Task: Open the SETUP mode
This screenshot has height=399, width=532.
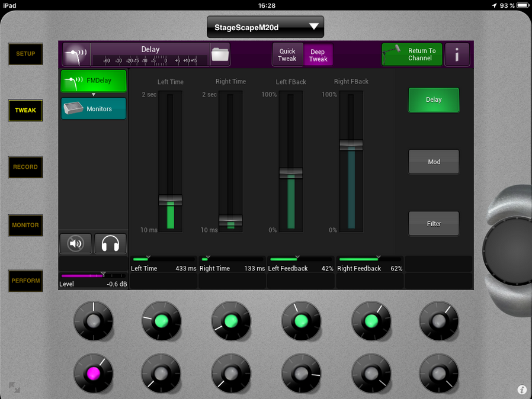Action: pyautogui.click(x=25, y=54)
